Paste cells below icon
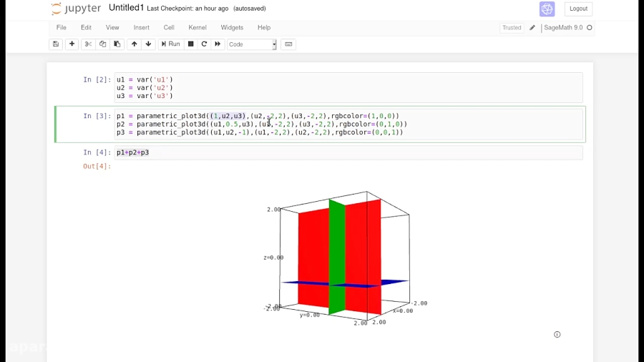The width and height of the screenshot is (644, 362). point(117,44)
